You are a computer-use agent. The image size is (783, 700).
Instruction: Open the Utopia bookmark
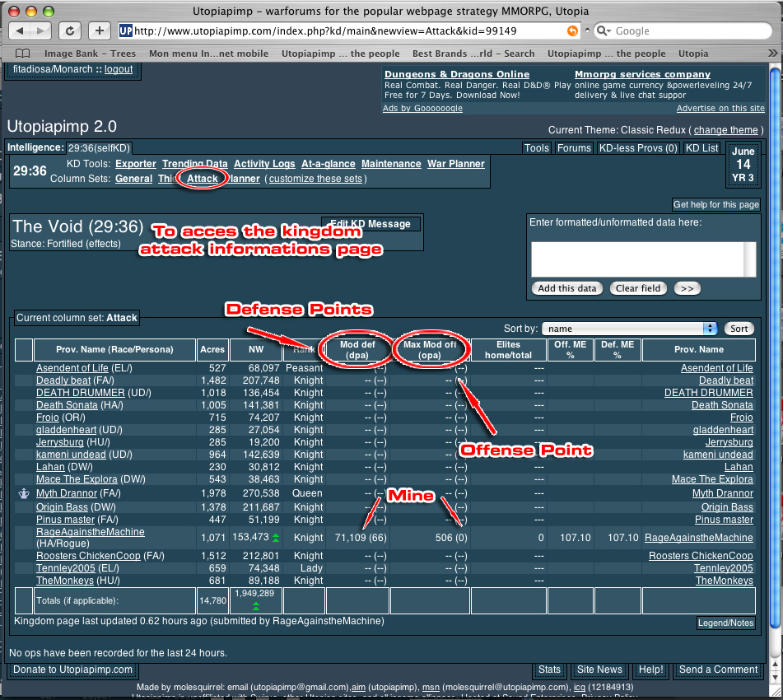point(693,54)
